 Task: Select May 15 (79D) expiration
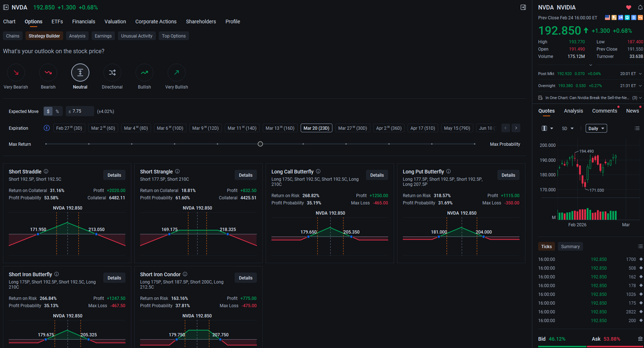click(457, 128)
